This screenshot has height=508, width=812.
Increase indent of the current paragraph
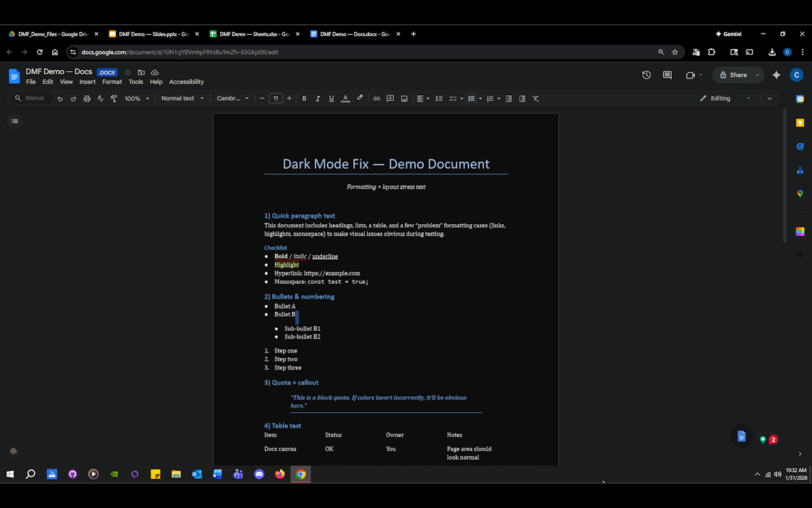(522, 98)
